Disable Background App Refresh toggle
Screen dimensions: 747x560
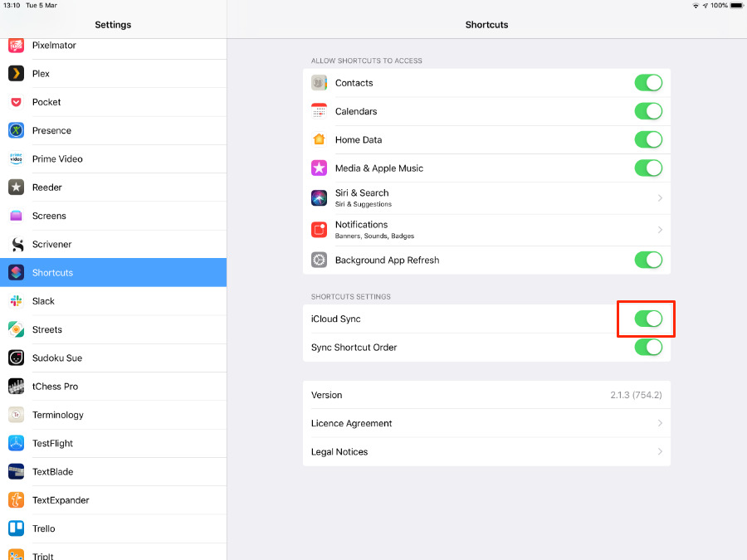pyautogui.click(x=648, y=260)
